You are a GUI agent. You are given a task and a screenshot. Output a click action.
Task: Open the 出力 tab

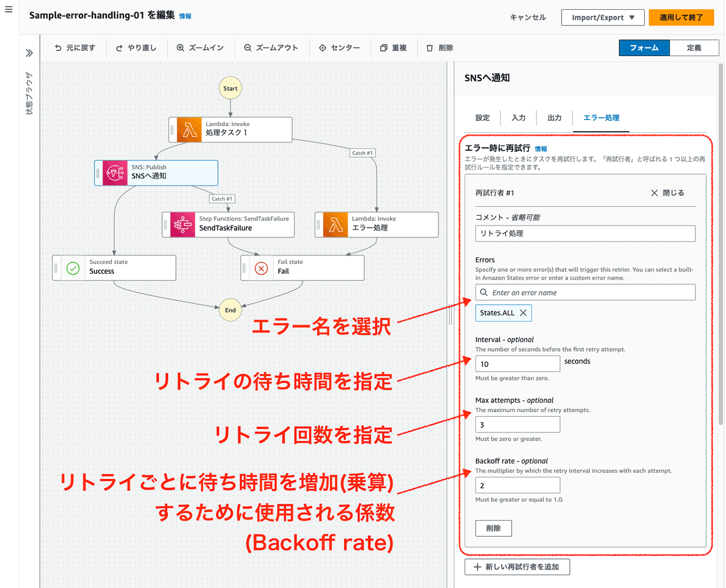554,118
